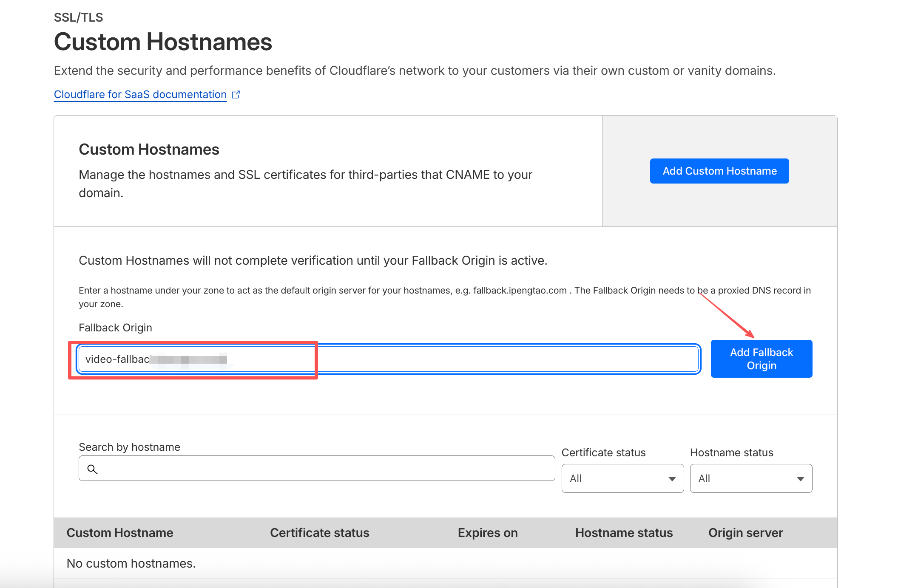This screenshot has width=898, height=588.
Task: Click the Expires on column header
Action: click(488, 533)
